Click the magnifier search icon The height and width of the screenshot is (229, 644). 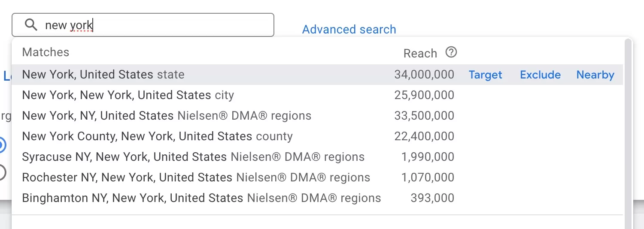click(31, 25)
